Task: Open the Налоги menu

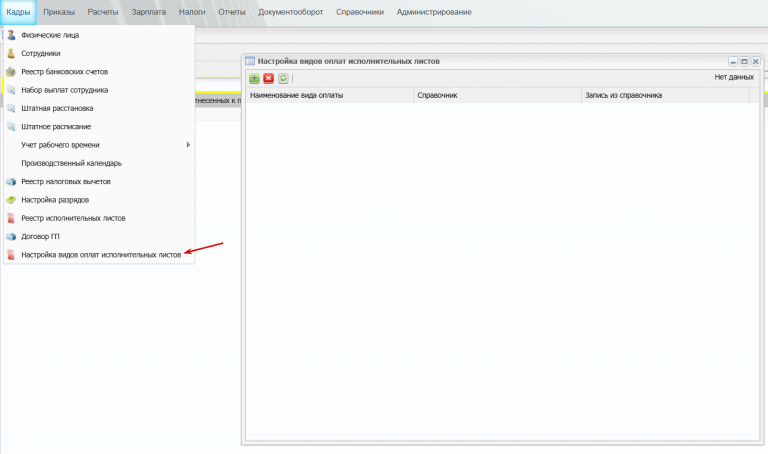Action: [x=192, y=12]
